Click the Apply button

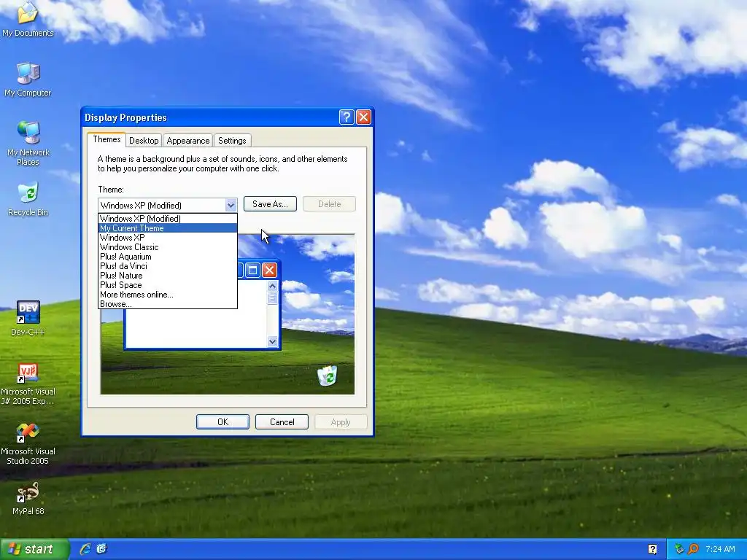[x=341, y=422]
